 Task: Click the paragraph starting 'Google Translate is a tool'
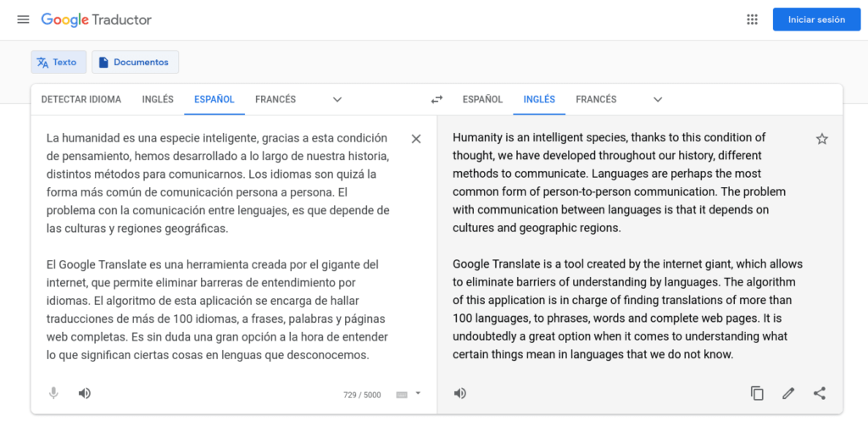pos(628,309)
